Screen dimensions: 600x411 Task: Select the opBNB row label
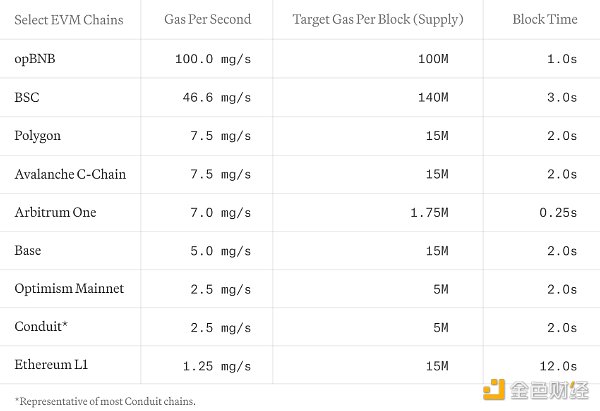(35, 59)
